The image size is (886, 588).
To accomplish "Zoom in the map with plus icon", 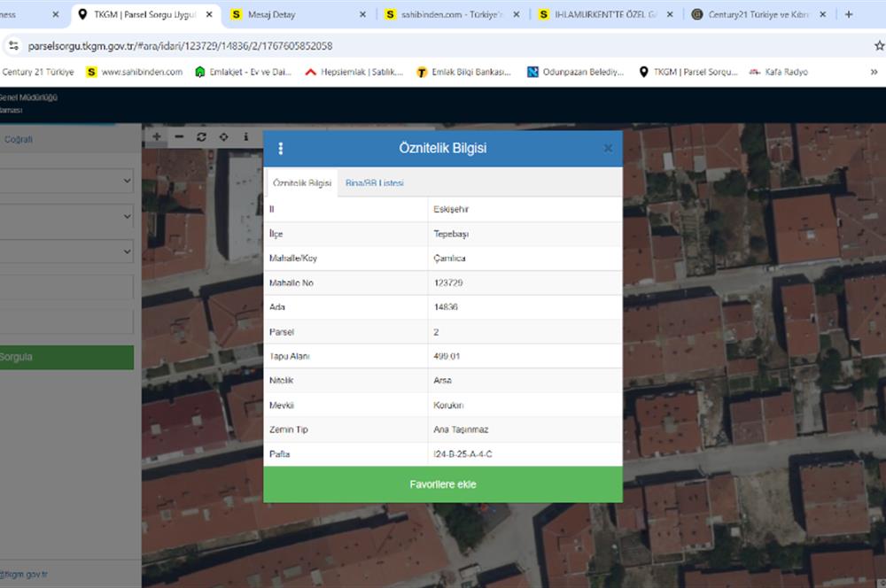I will tap(157, 136).
